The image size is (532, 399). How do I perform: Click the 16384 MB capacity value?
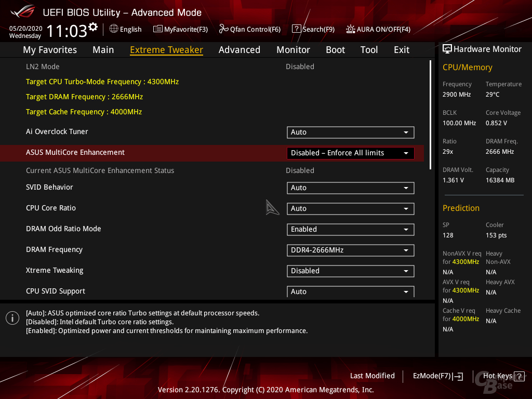[500, 180]
